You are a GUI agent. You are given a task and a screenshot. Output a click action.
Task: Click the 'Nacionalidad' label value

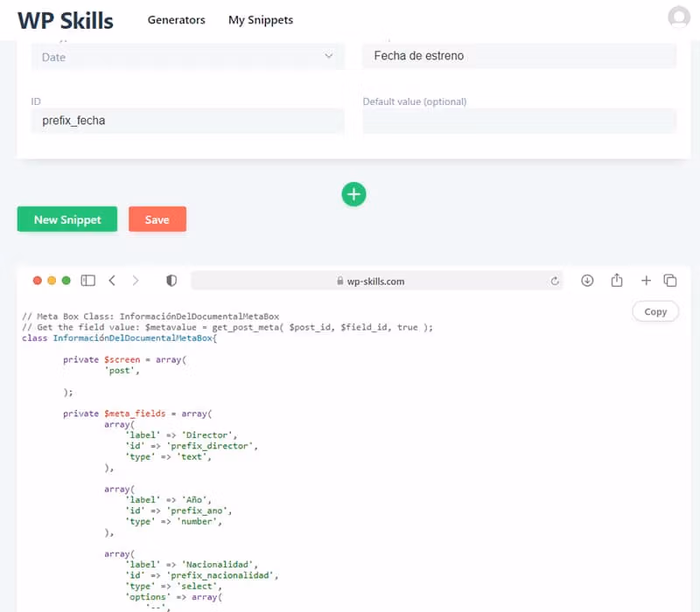tap(217, 565)
